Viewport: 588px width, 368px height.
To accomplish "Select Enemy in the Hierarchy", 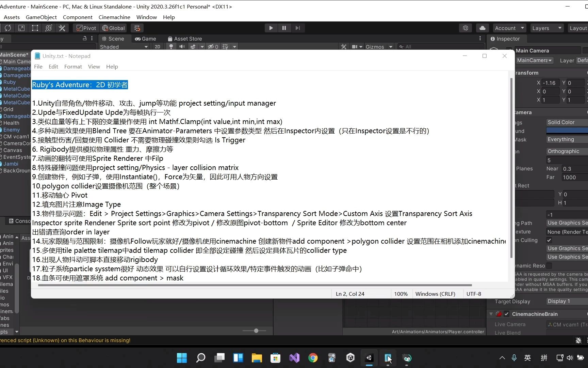I will pyautogui.click(x=12, y=130).
